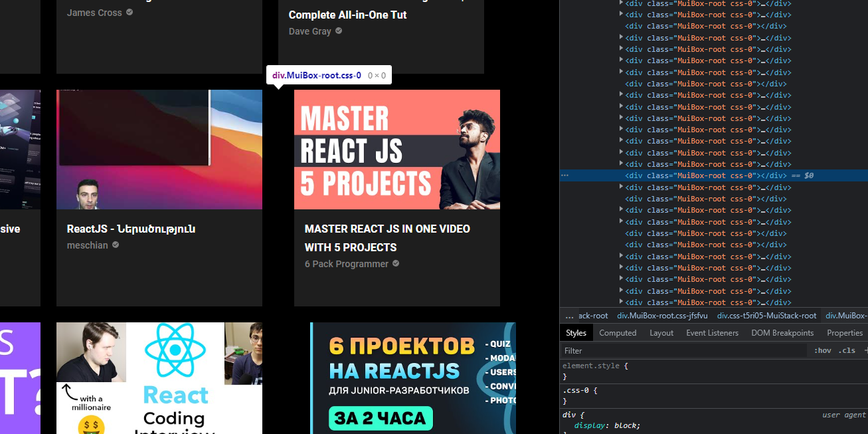Image resolution: width=868 pixels, height=434 pixels.
Task: Click verified badge next to meschian
Action: (115, 245)
